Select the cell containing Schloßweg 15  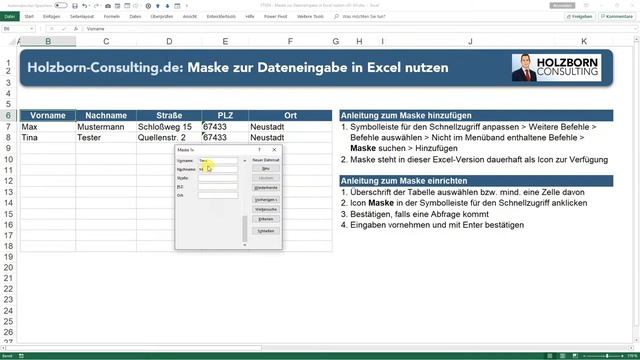169,127
